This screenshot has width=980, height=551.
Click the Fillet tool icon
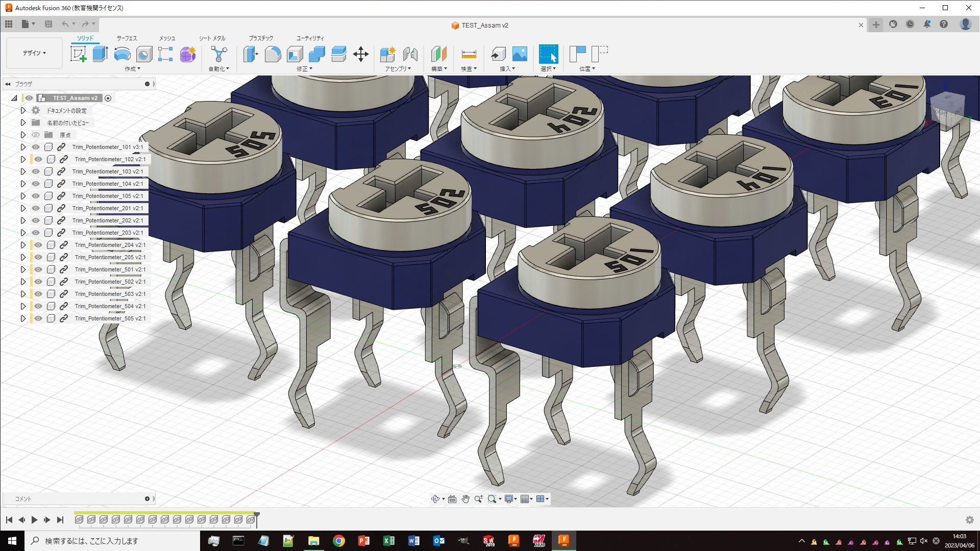[273, 54]
